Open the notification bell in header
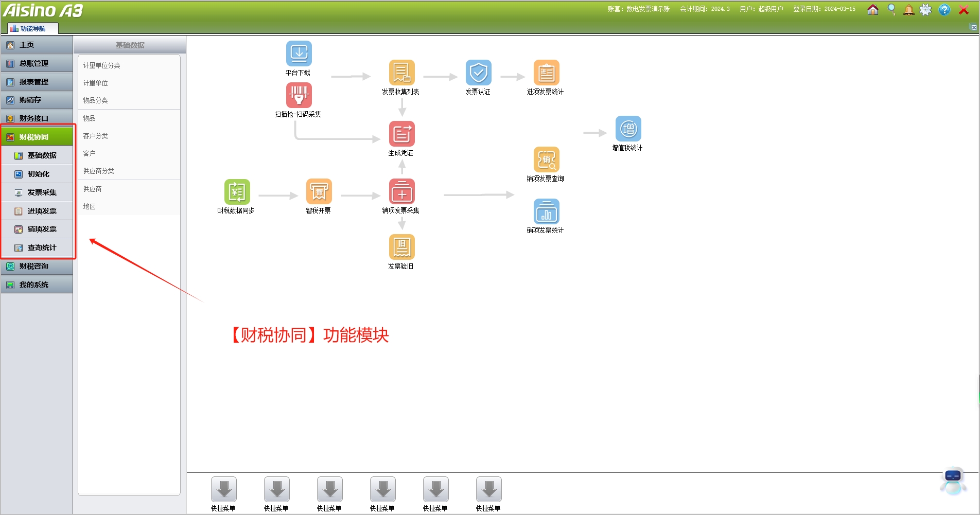980x515 pixels. coord(908,10)
